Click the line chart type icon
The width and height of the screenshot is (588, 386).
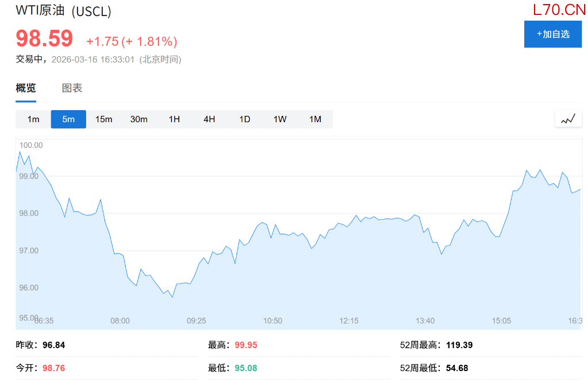568,119
